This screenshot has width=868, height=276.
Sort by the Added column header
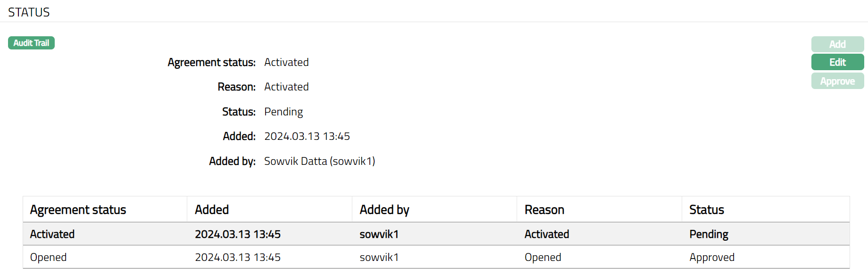(x=212, y=210)
